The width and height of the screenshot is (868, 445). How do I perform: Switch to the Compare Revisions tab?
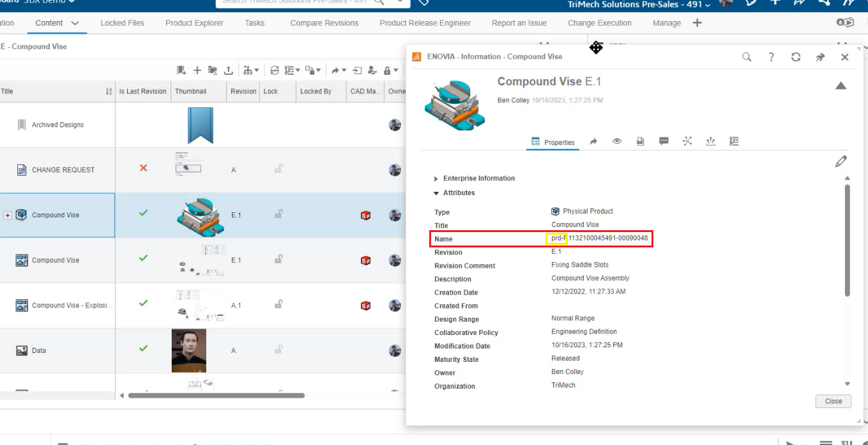pyautogui.click(x=324, y=23)
